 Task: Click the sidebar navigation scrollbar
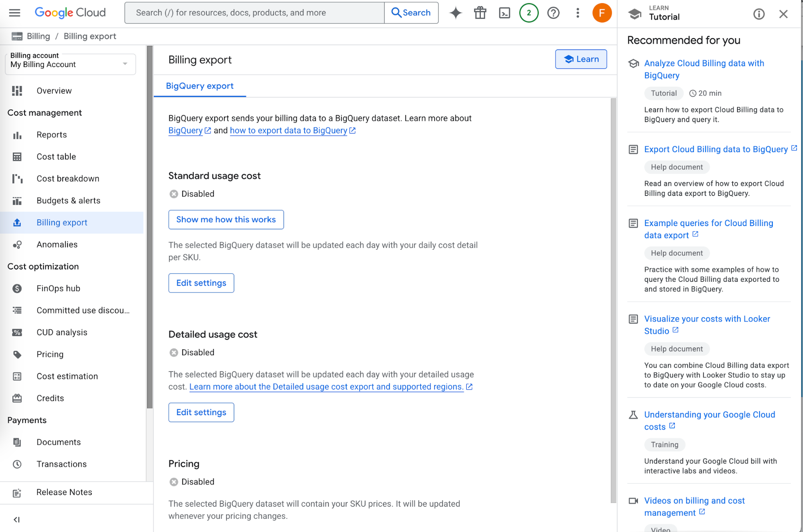(x=150, y=227)
